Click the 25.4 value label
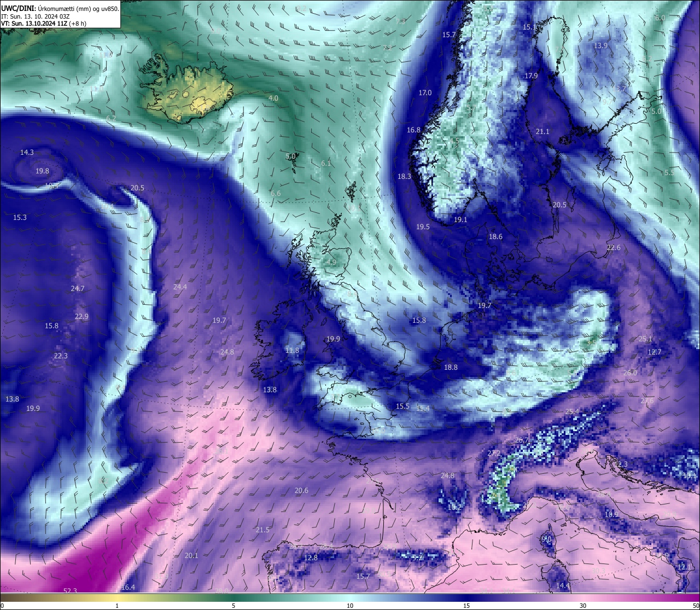Image resolution: width=700 pixels, height=610 pixels. 572,412
